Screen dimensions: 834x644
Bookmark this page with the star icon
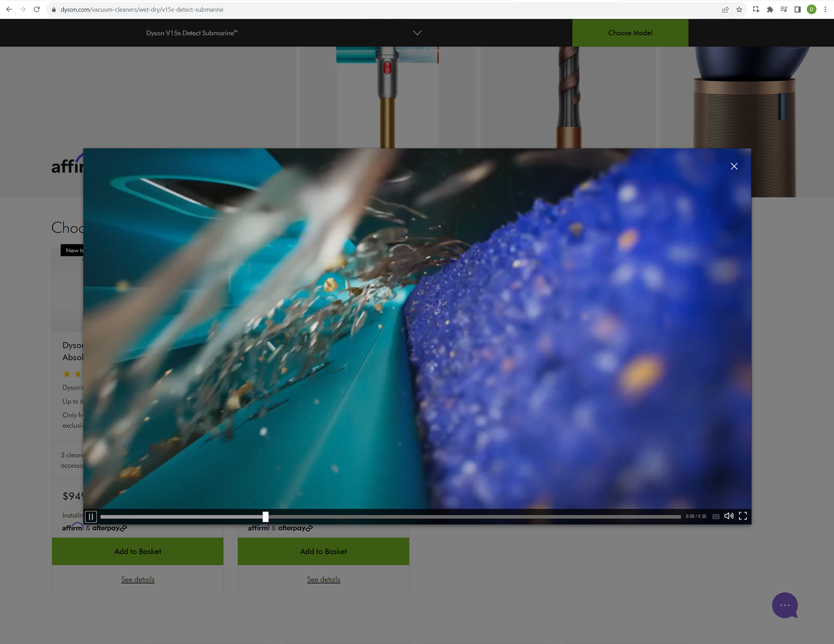pos(739,10)
